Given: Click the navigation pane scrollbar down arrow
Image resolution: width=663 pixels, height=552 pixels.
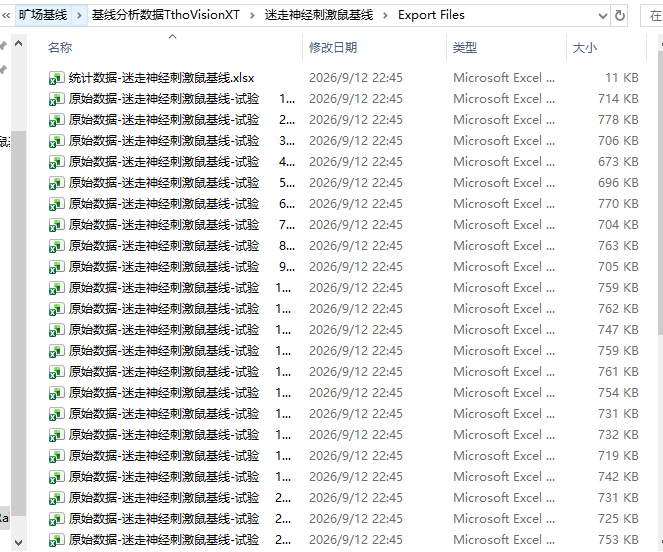Looking at the screenshot, I should coord(19,542).
